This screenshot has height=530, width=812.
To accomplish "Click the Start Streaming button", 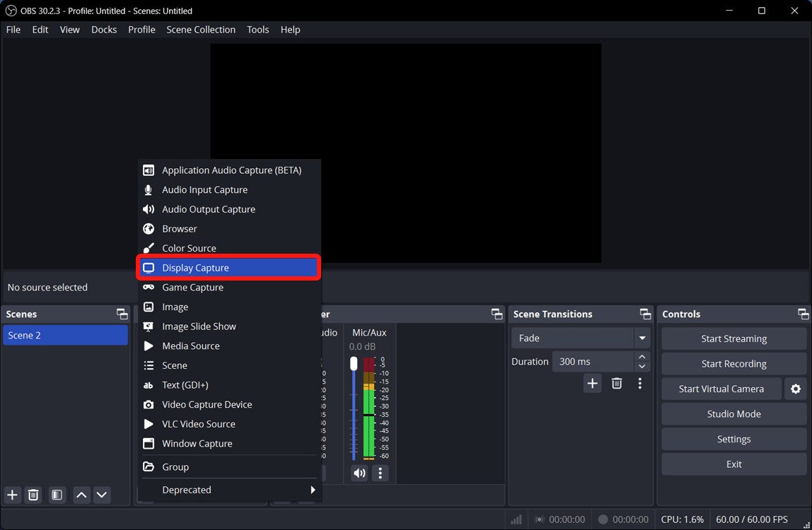I will click(733, 338).
